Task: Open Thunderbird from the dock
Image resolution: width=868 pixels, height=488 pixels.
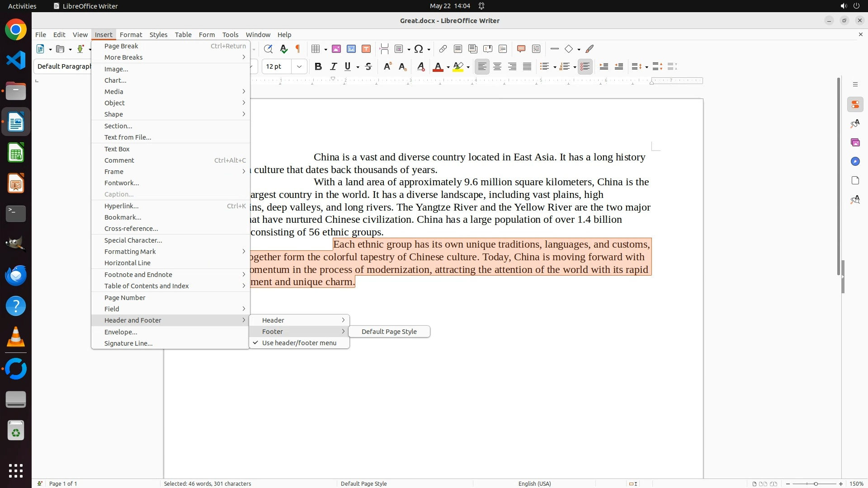Action: [x=16, y=275]
